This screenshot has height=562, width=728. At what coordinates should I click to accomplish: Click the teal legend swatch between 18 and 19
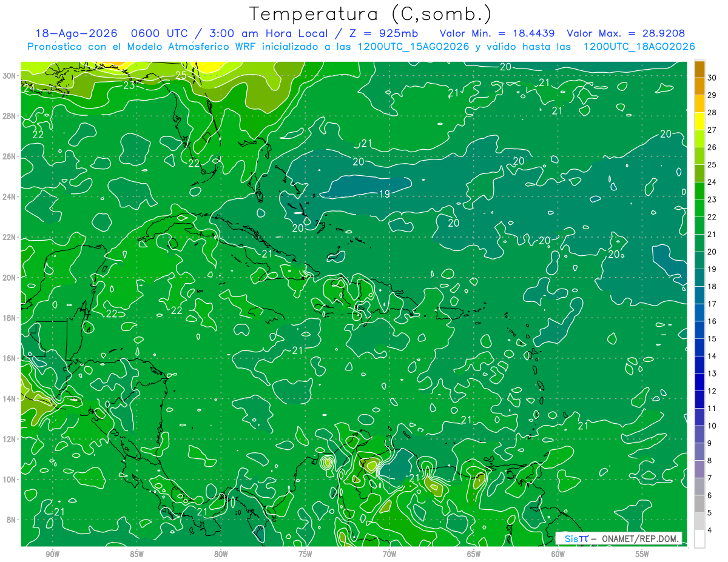699,278
